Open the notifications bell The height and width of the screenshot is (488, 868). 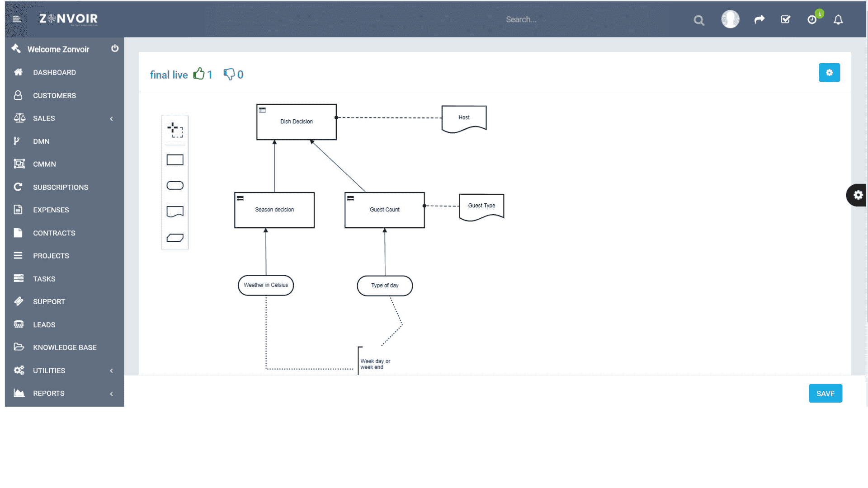[x=838, y=20]
